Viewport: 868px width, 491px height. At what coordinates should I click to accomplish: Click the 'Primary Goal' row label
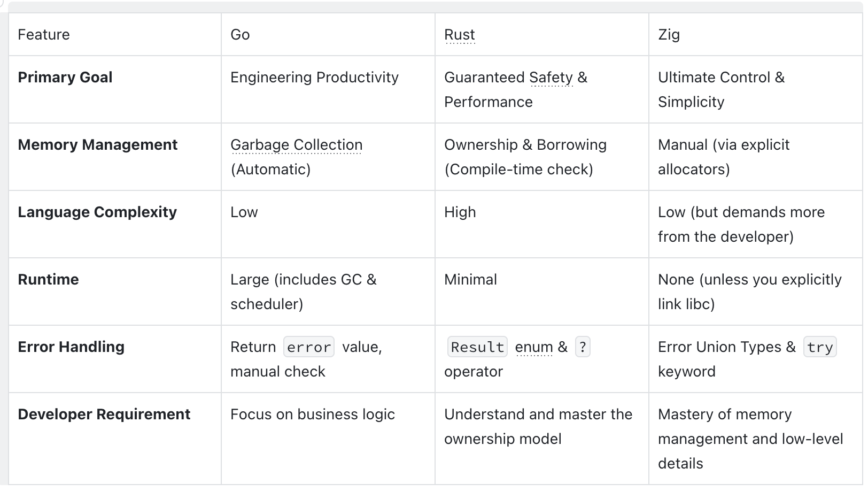[65, 78]
